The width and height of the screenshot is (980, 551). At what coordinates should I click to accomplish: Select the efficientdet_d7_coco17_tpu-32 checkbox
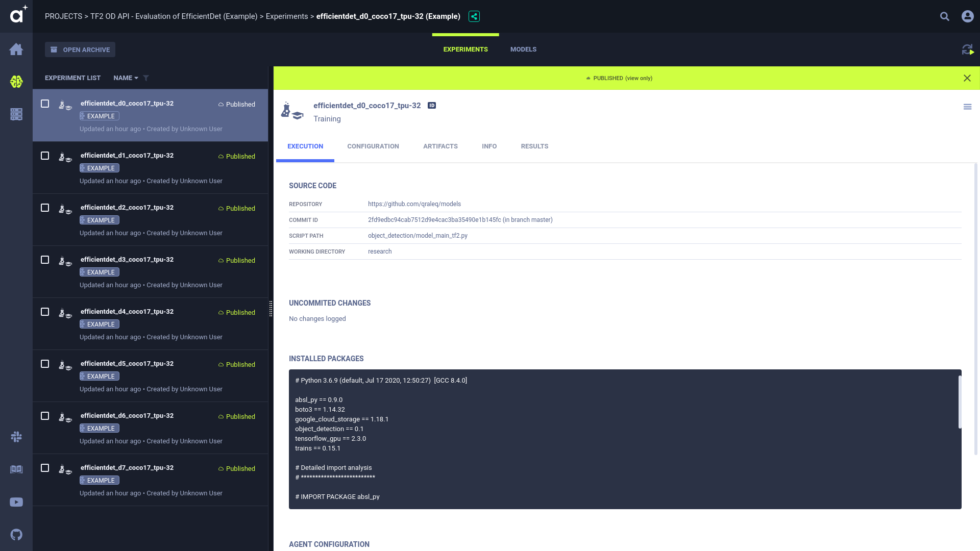pyautogui.click(x=45, y=468)
